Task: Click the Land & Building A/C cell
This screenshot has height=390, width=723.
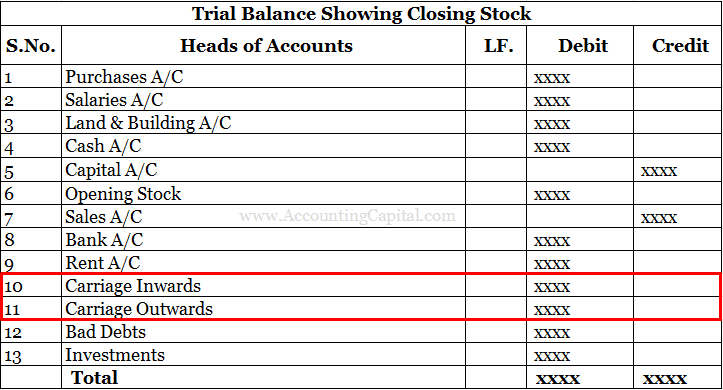Action: point(148,123)
